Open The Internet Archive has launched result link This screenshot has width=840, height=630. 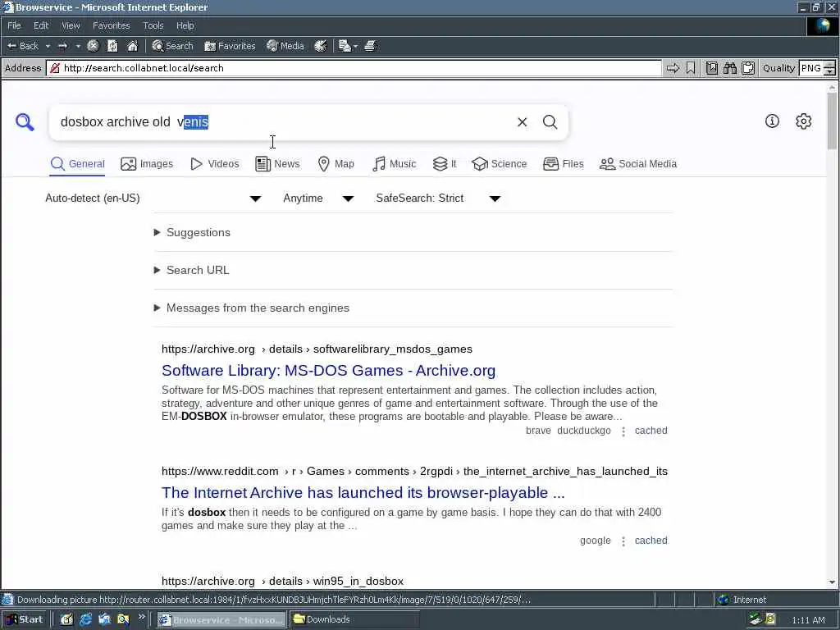[363, 493]
